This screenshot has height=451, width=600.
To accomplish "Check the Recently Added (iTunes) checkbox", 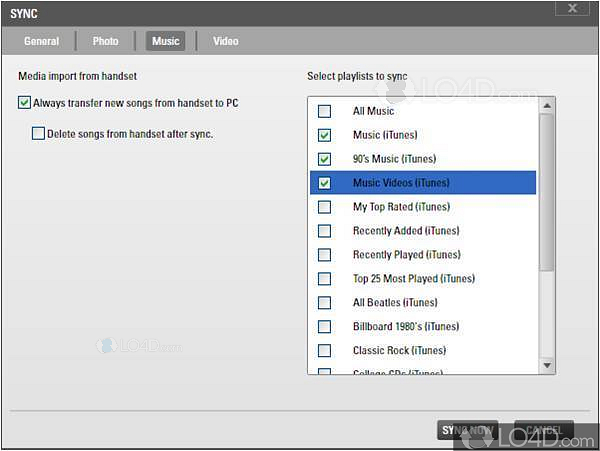I will point(324,231).
